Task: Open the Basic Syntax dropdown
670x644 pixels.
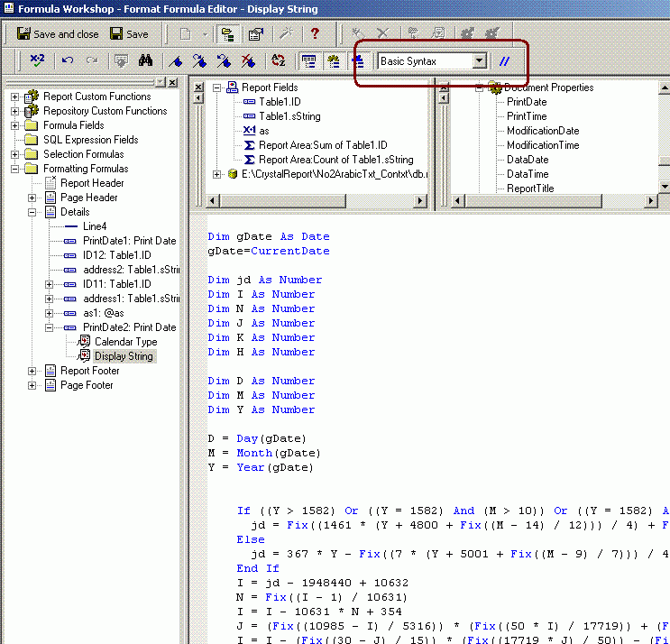Action: 480,61
